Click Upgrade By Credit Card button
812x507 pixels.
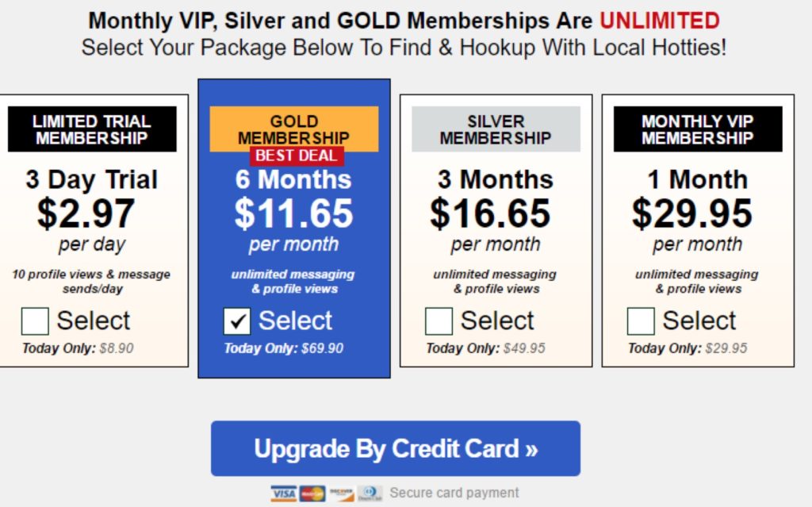tap(396, 448)
